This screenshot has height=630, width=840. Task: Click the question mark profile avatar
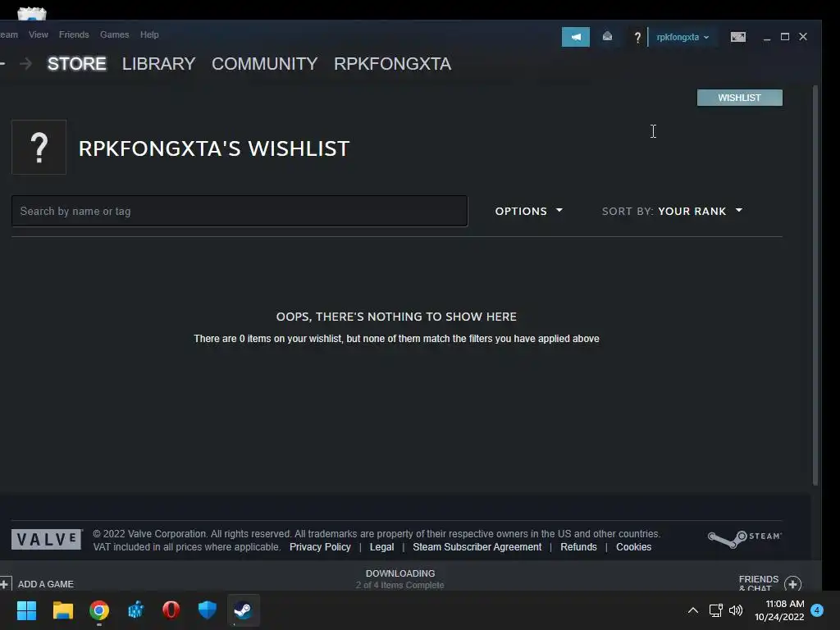(39, 148)
